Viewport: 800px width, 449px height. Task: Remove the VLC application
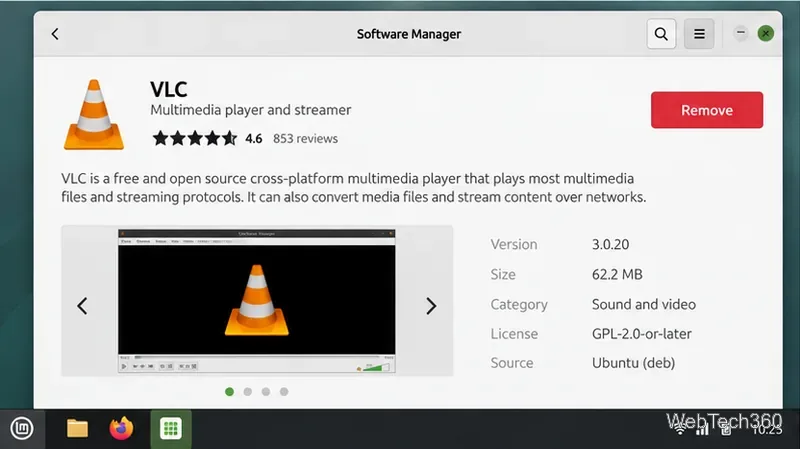coord(707,110)
